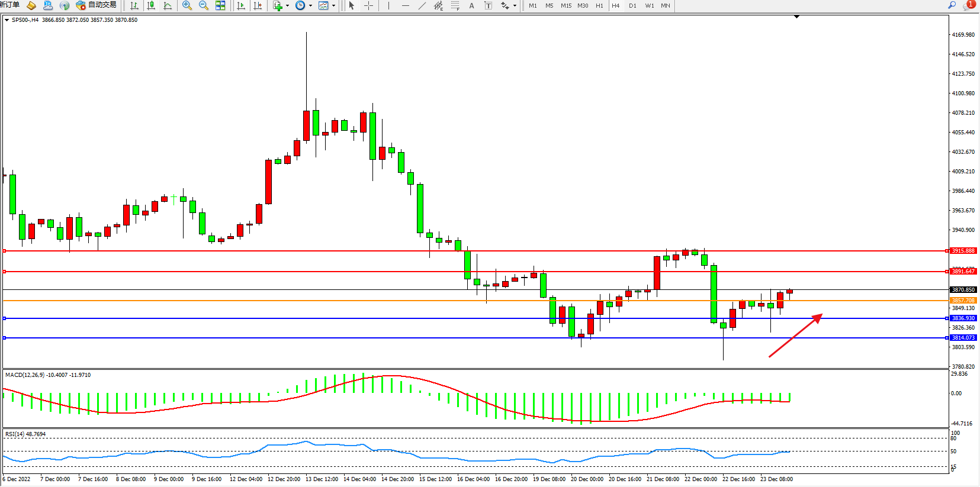Viewport: 980px width, 487px height.
Task: Draw a horizontal line tool
Action: [405, 5]
